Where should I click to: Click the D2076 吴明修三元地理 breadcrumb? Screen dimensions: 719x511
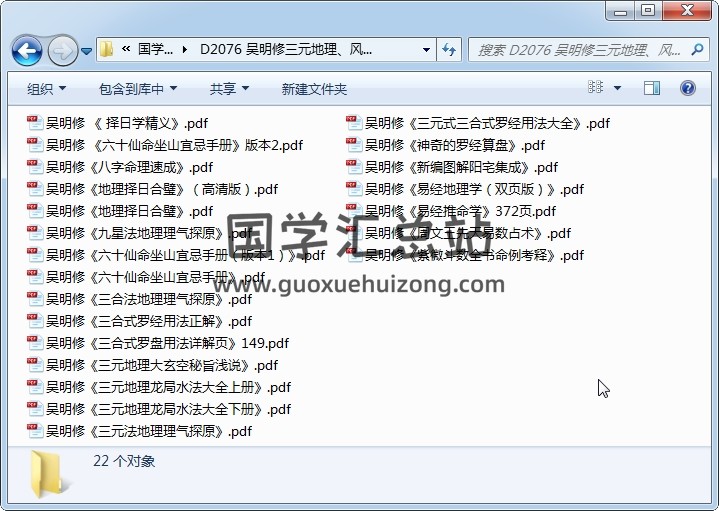286,49
